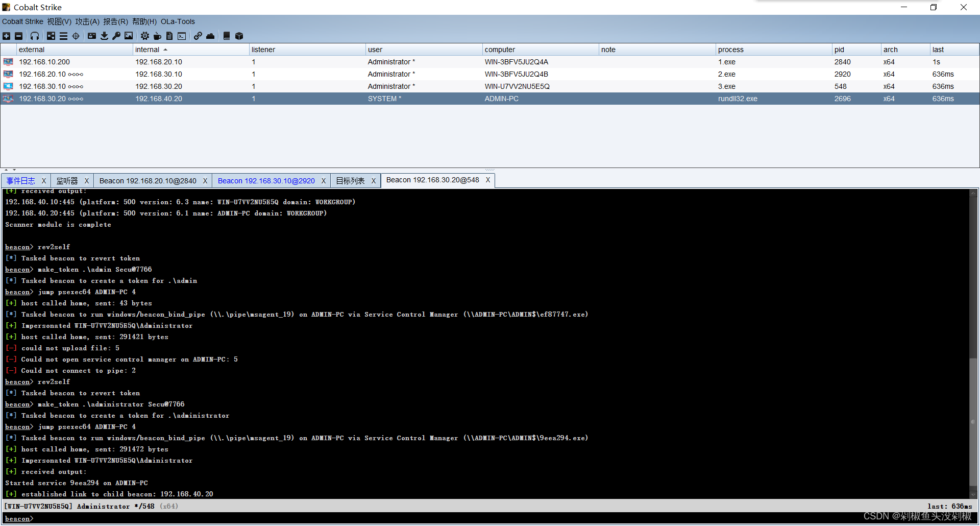Sort by last column header
The width and height of the screenshot is (980, 526).
point(954,50)
